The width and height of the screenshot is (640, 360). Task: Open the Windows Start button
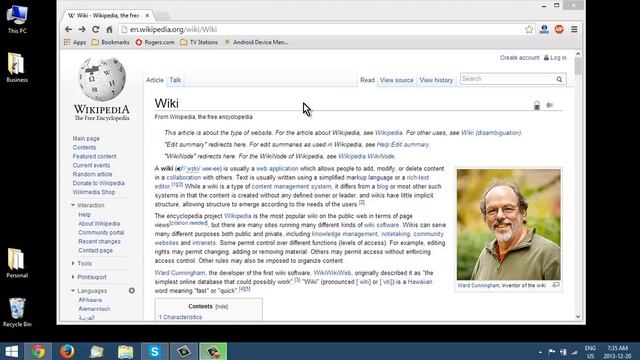11,351
